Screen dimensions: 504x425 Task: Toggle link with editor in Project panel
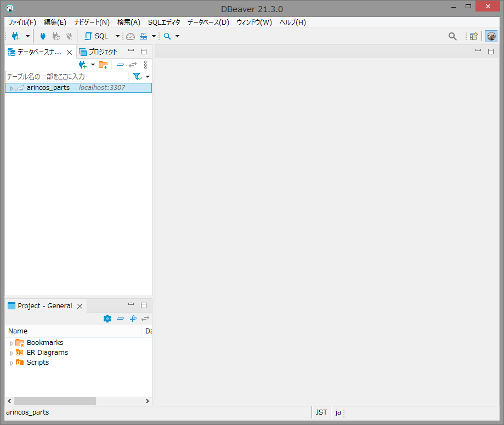point(145,319)
